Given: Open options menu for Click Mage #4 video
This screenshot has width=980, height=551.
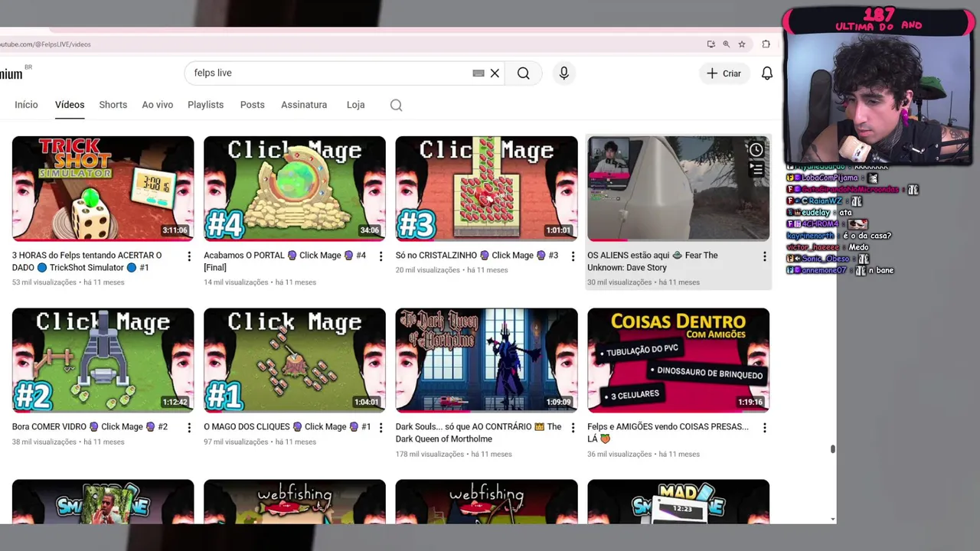Looking at the screenshot, I should (381, 256).
